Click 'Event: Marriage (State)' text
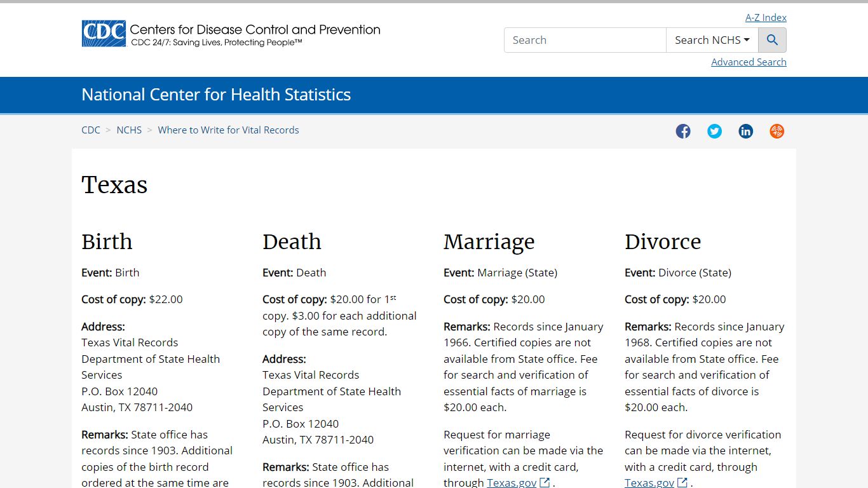The height and width of the screenshot is (488, 868). pyautogui.click(x=500, y=273)
